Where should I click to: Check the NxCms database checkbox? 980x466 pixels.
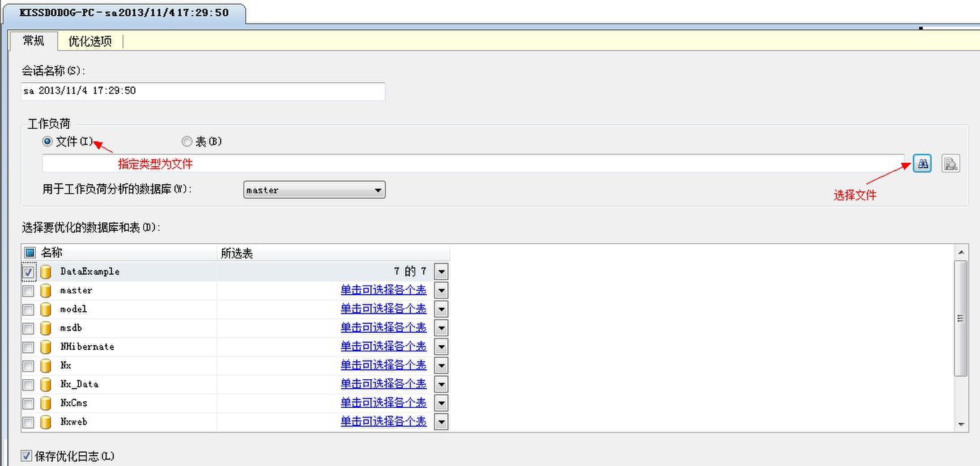tap(28, 403)
